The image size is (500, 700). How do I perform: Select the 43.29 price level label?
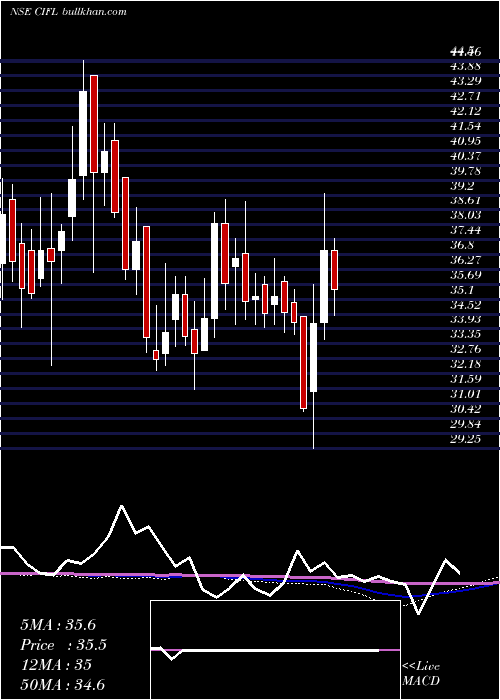tap(466, 81)
